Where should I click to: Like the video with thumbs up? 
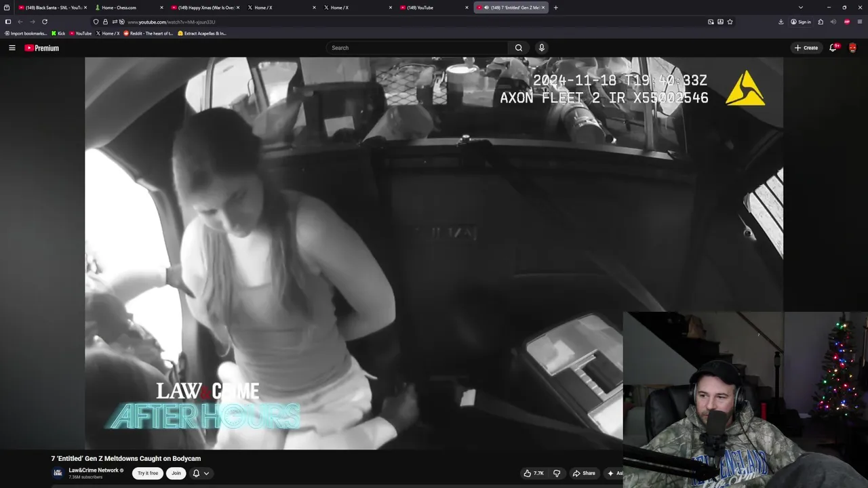pos(534,473)
